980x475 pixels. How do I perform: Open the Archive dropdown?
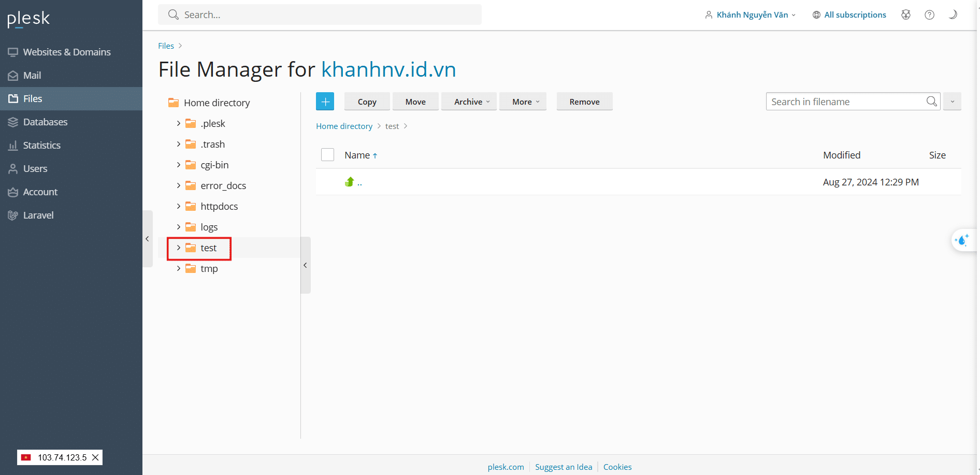(x=471, y=102)
